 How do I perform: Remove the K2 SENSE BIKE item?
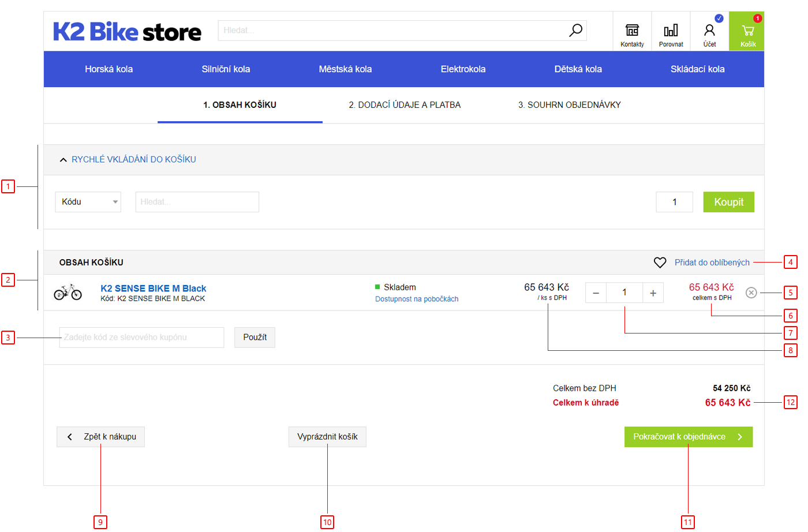click(x=751, y=293)
